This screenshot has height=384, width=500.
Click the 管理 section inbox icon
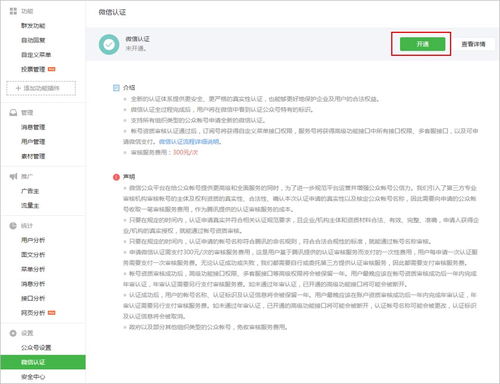pyautogui.click(x=13, y=113)
